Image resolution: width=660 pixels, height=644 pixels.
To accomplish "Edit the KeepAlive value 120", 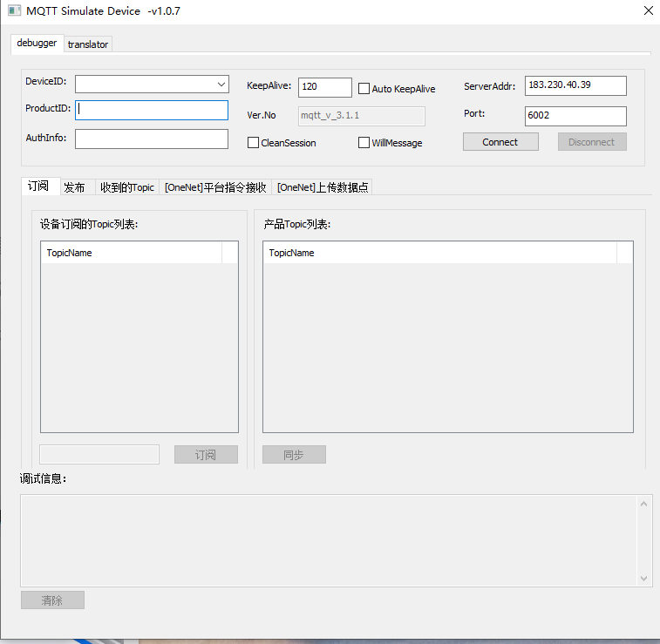I will [325, 87].
